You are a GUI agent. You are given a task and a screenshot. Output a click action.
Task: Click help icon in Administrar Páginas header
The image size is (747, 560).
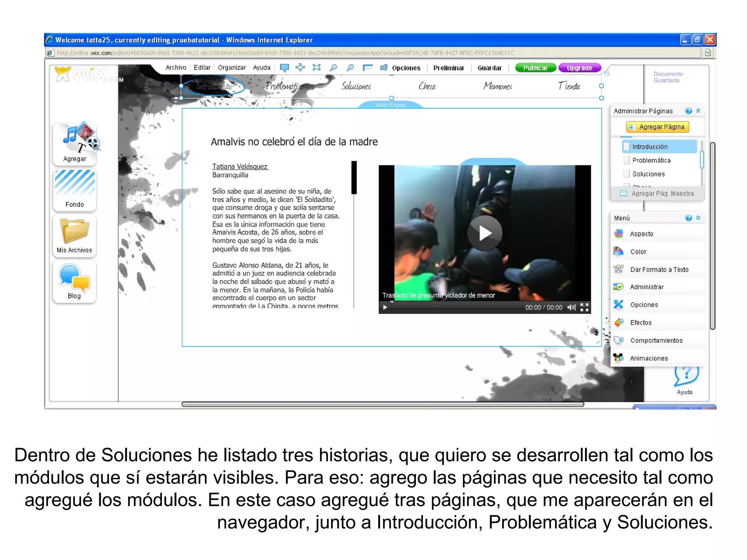(689, 111)
